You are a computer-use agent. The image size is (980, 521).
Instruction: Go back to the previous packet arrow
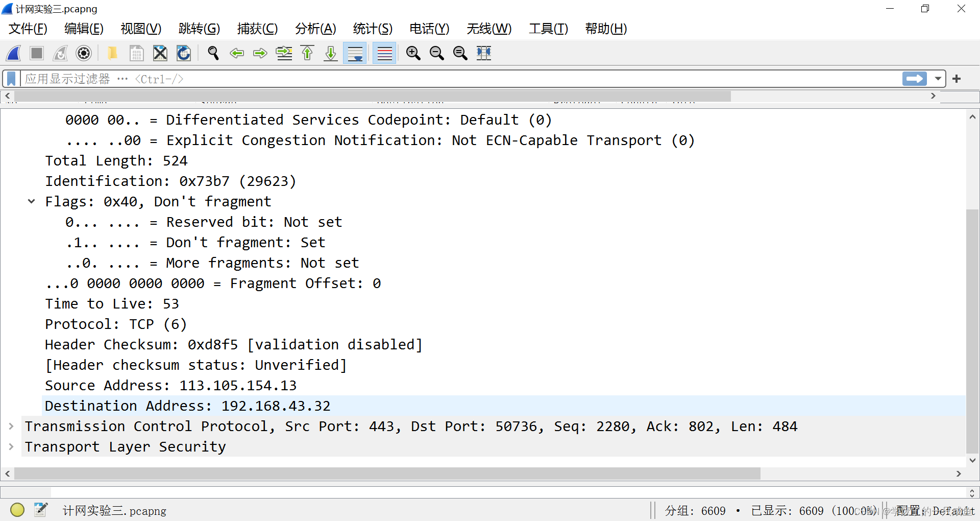point(237,53)
